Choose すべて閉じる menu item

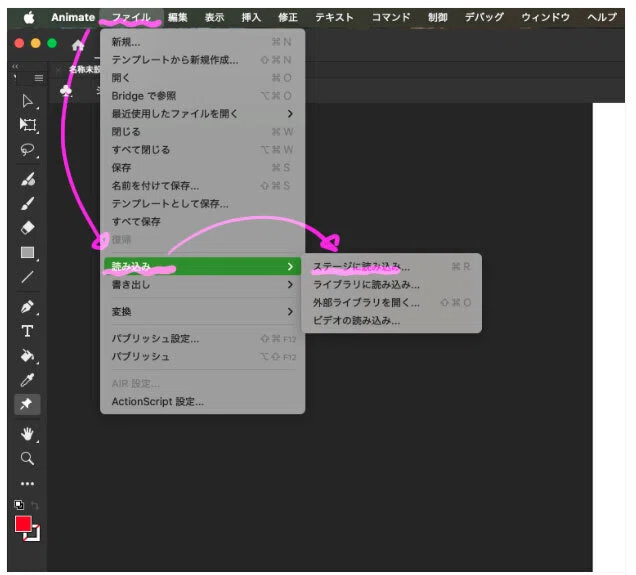pos(202,150)
